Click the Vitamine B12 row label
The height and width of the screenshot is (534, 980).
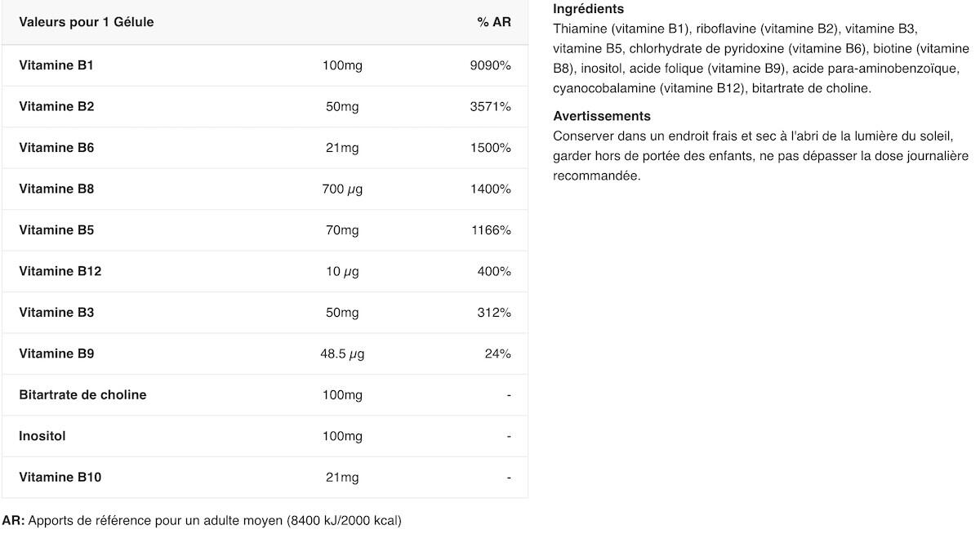[x=60, y=271]
